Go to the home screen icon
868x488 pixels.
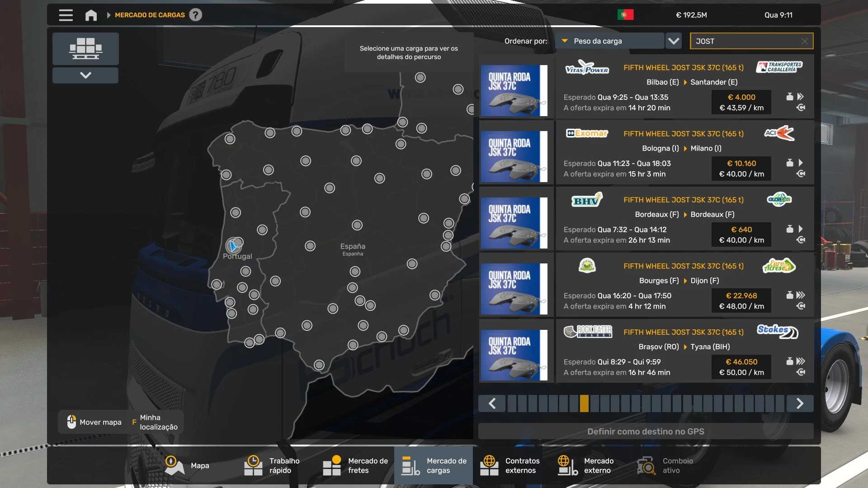tap(91, 15)
